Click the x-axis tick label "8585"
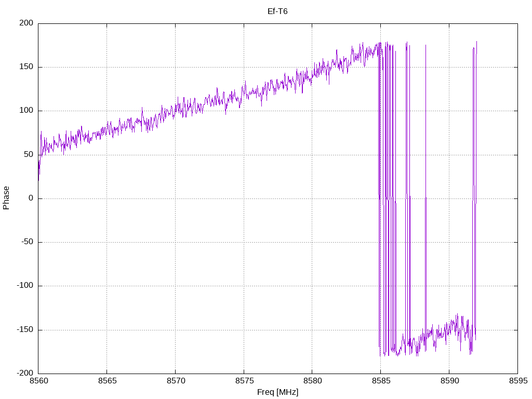 coord(381,381)
